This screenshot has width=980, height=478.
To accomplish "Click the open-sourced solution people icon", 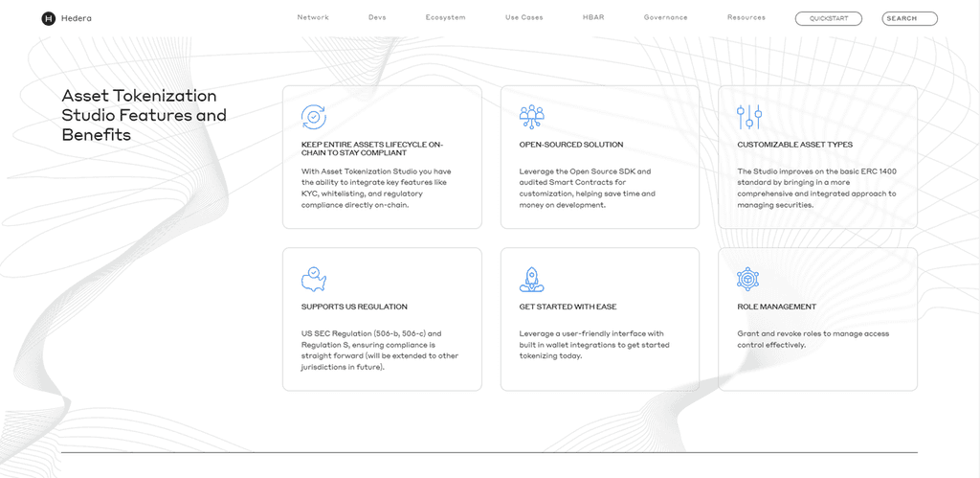I will tap(532, 116).
